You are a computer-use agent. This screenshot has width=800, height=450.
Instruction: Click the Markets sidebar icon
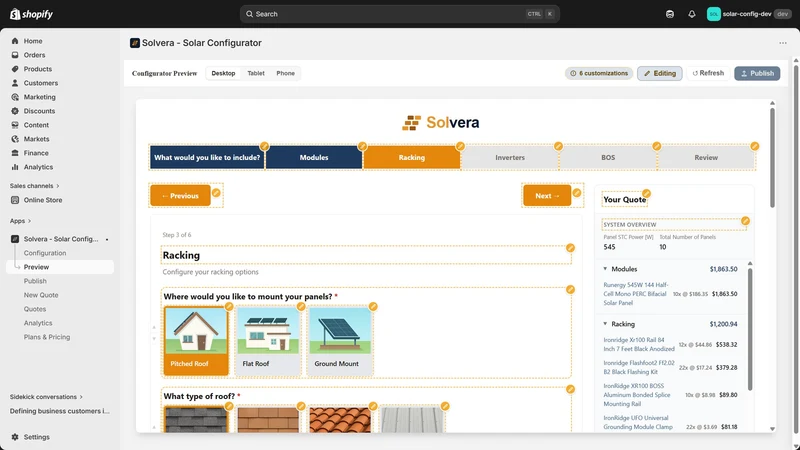pos(15,139)
